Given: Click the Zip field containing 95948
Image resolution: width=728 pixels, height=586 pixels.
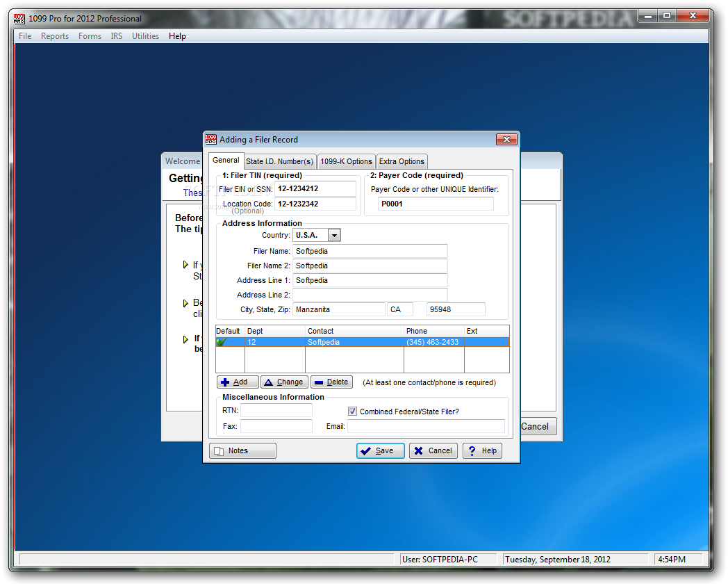Looking at the screenshot, I should pos(456,309).
